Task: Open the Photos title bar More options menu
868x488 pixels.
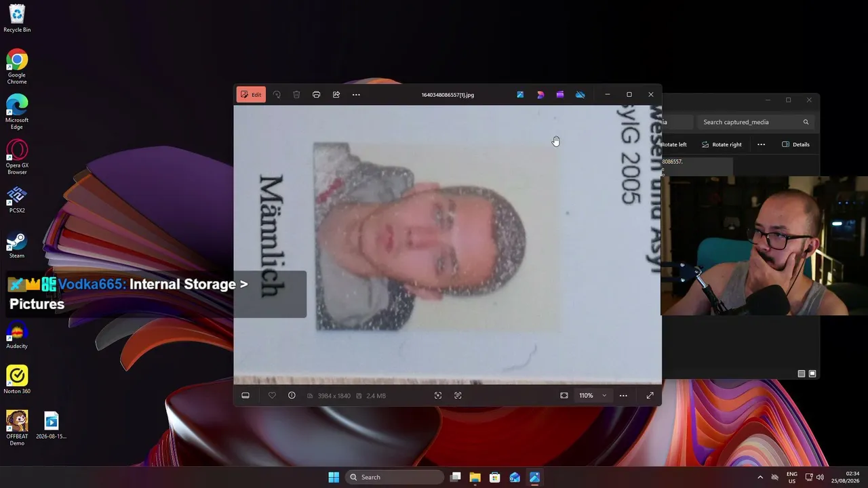Action: point(356,95)
